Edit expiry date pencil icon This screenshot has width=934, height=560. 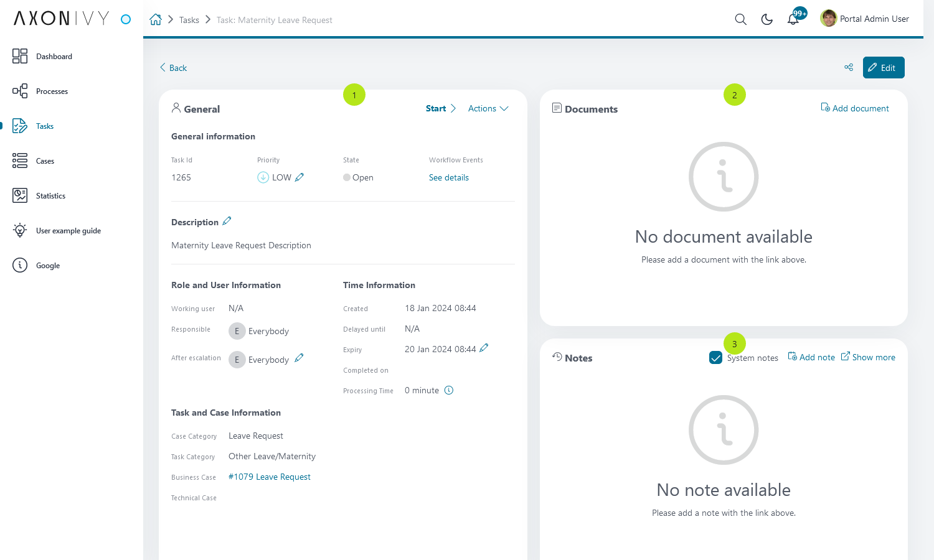pyautogui.click(x=484, y=348)
